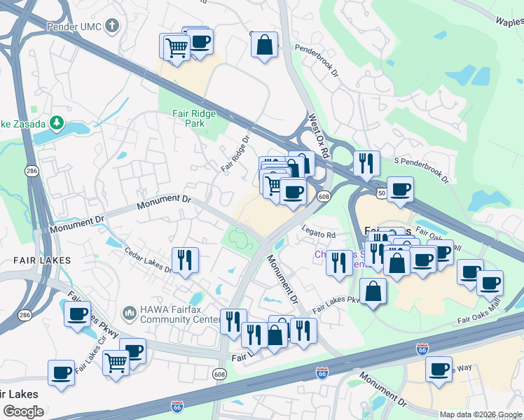Select the coffee cup marker by the US 50 shield
The height and width of the screenshot is (420, 524).
400,190
